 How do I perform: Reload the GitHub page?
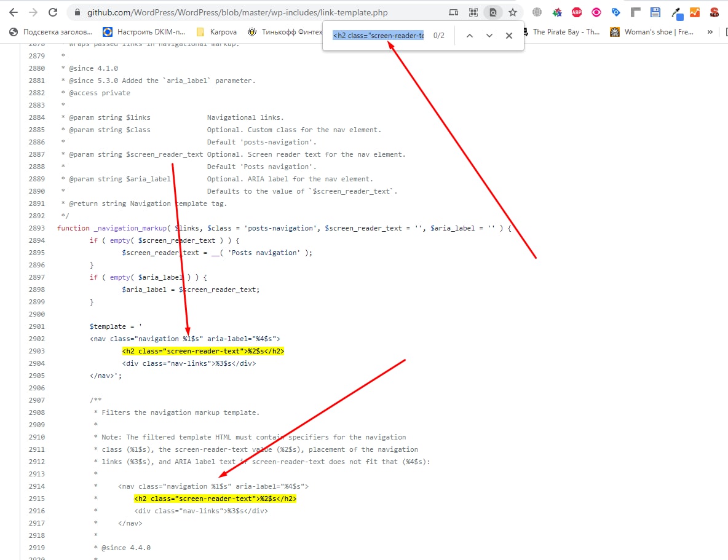point(53,12)
